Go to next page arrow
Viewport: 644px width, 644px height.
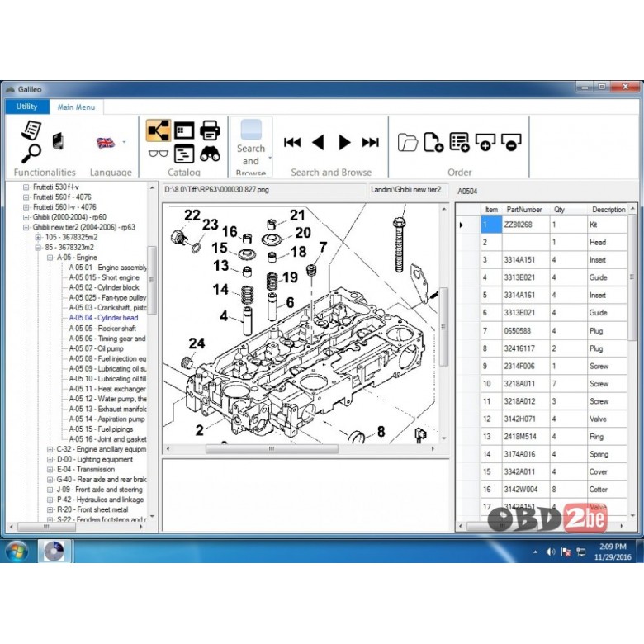pyautogui.click(x=344, y=143)
